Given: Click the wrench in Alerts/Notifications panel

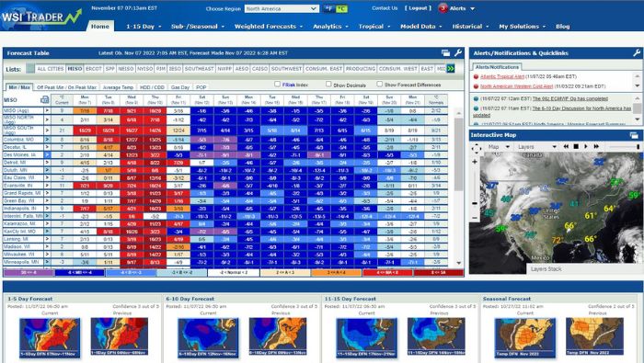Looking at the screenshot, I should [x=637, y=52].
